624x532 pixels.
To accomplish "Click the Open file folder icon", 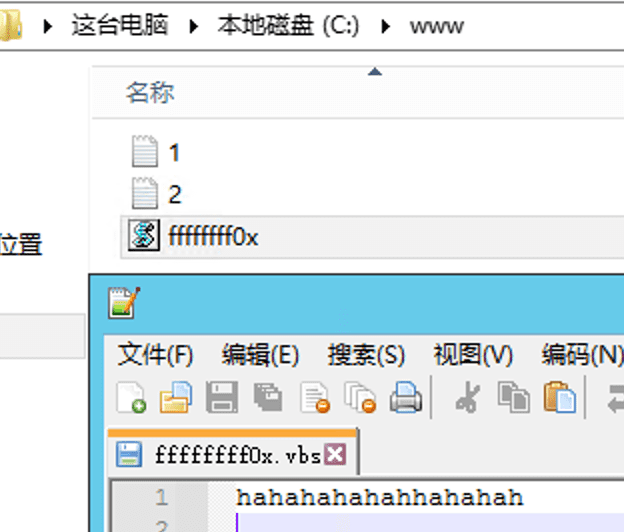I will click(x=176, y=397).
